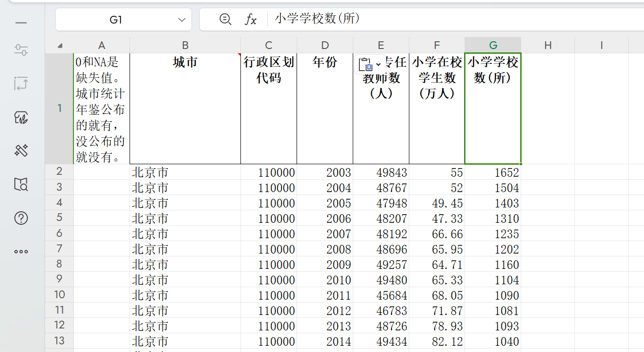Select column B header
The height and width of the screenshot is (352, 644).
[x=185, y=45]
